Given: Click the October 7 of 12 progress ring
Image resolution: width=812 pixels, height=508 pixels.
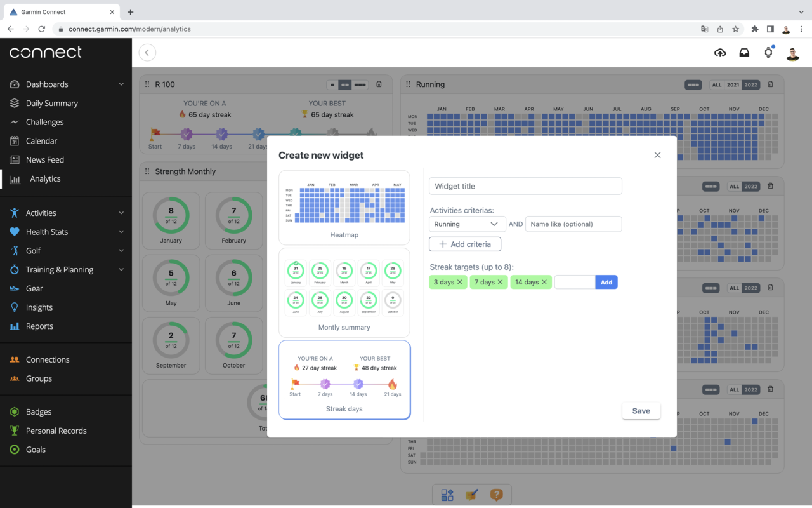Looking at the screenshot, I should [x=233, y=340].
